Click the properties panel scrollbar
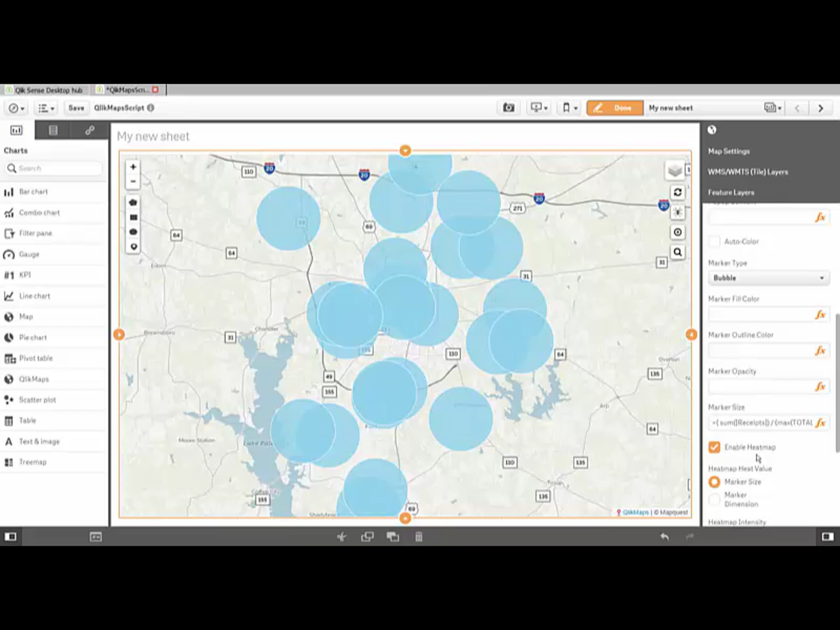Viewport: 840px width, 630px height. 838,383
